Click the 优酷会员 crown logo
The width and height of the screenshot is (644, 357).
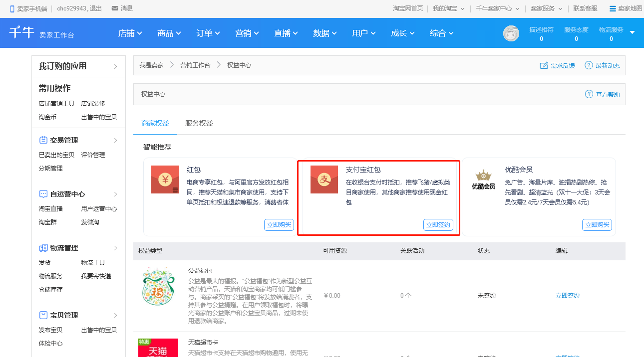coord(483,179)
